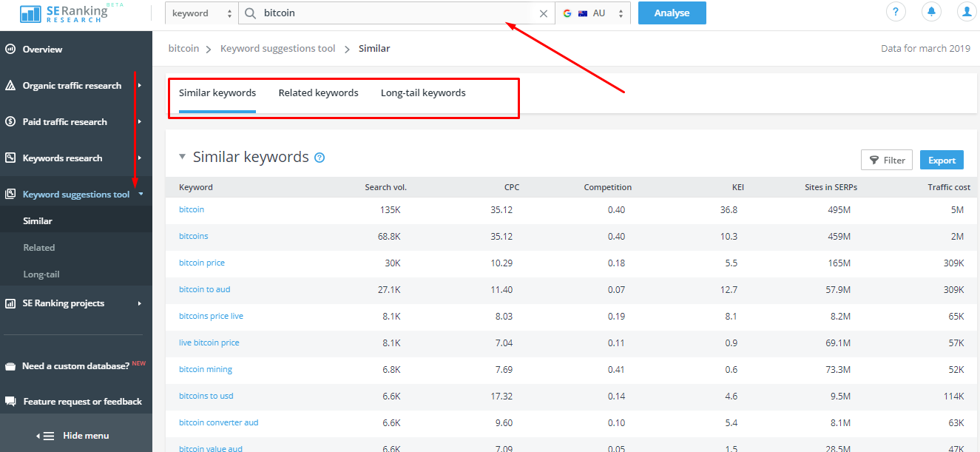Expand SE Ranking projects submenu
Viewport: 980px width, 452px height.
coord(140,303)
